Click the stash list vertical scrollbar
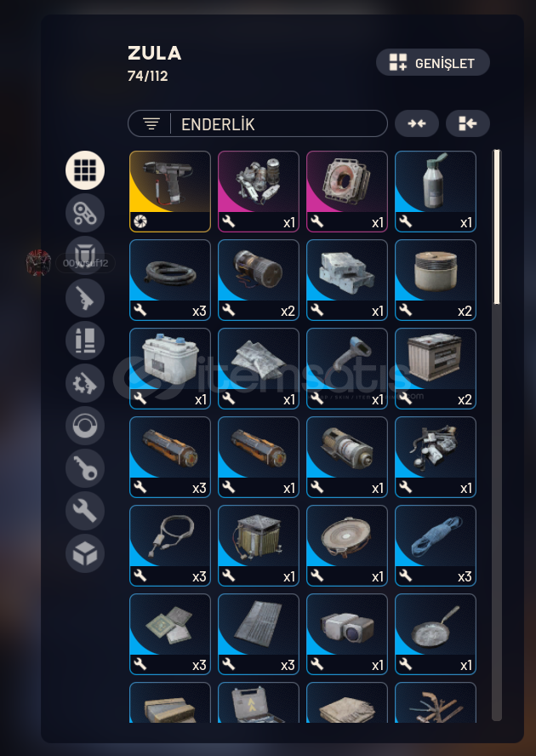The image size is (536, 756). pos(497,435)
